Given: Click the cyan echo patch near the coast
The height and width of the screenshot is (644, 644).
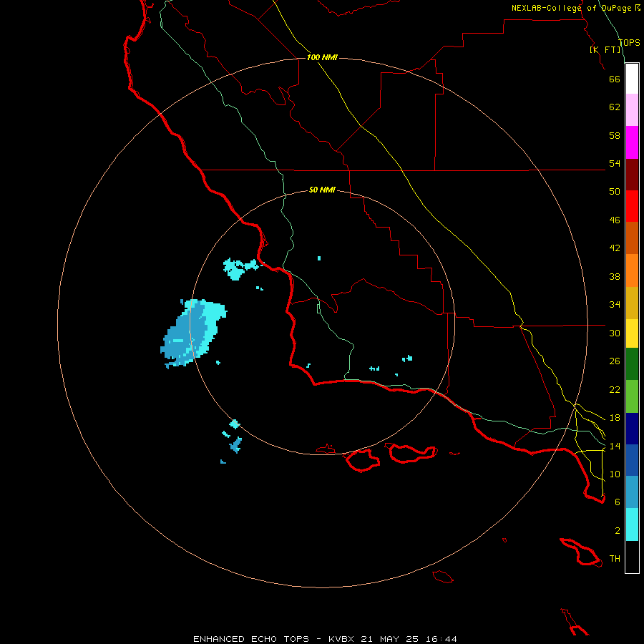Looking at the screenshot, I should (240, 268).
